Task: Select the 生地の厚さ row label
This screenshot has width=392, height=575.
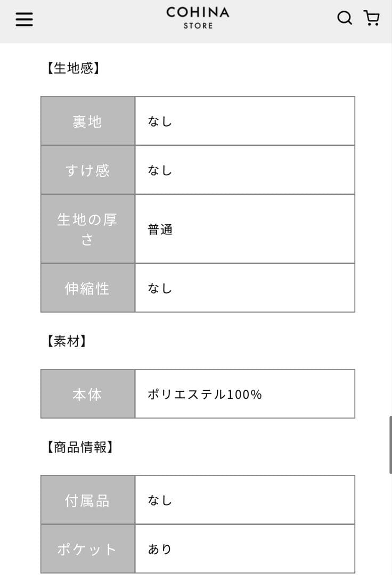Action: (x=87, y=228)
